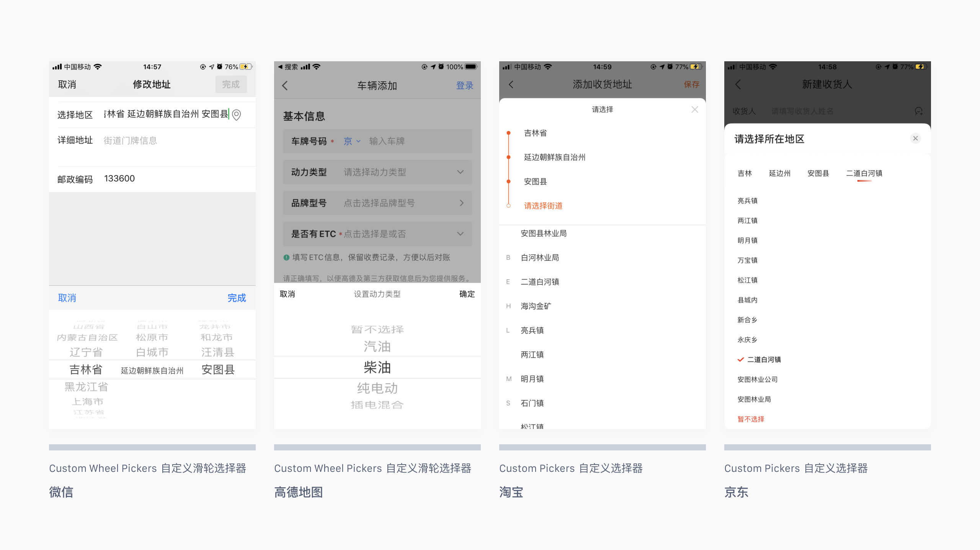Screen dimensions: 980x550
Task: Select 内蒙古自治区 in province wheel
Action: click(87, 337)
